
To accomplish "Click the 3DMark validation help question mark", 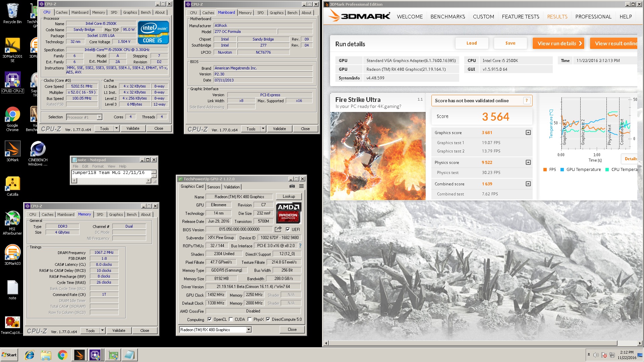I will (x=527, y=101).
